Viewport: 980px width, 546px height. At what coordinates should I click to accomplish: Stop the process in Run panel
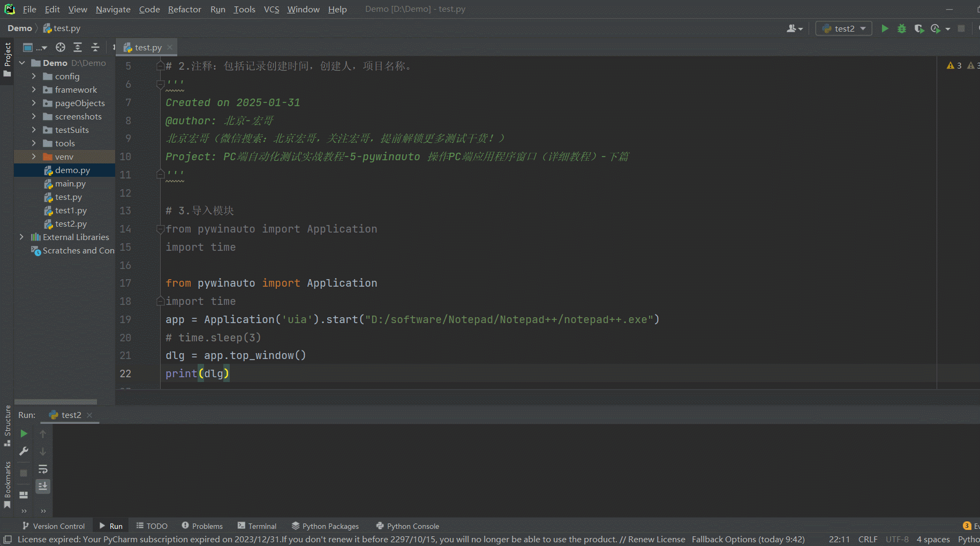24,473
